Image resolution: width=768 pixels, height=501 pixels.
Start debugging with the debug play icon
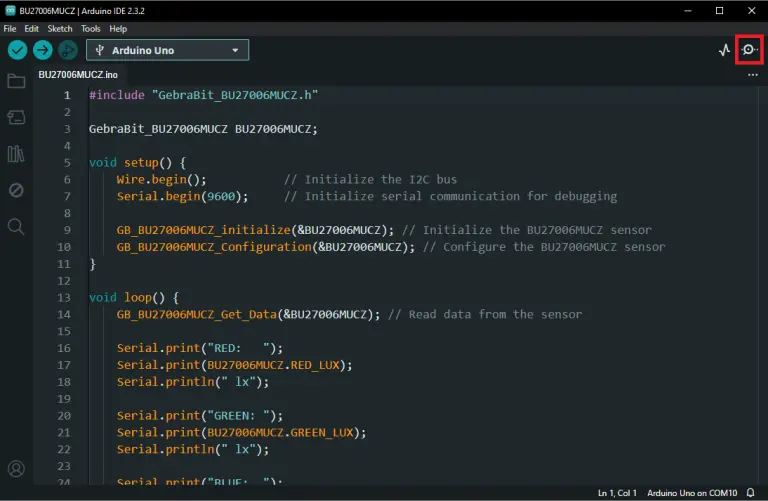tap(68, 50)
